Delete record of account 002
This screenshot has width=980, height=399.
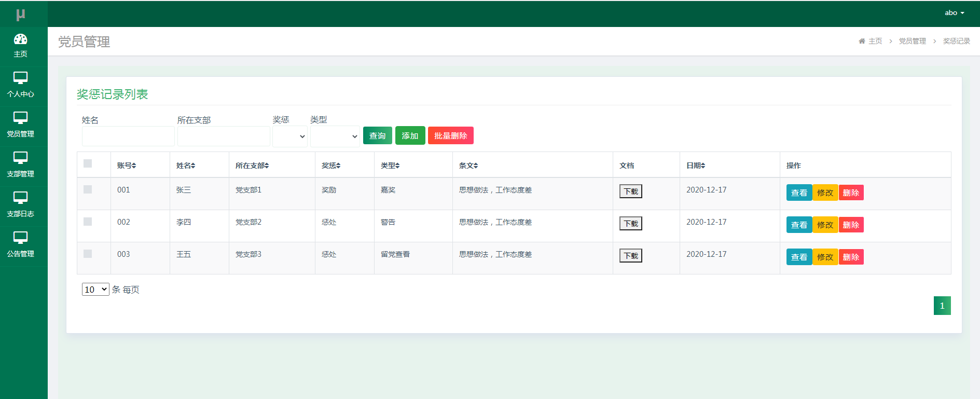[851, 225]
